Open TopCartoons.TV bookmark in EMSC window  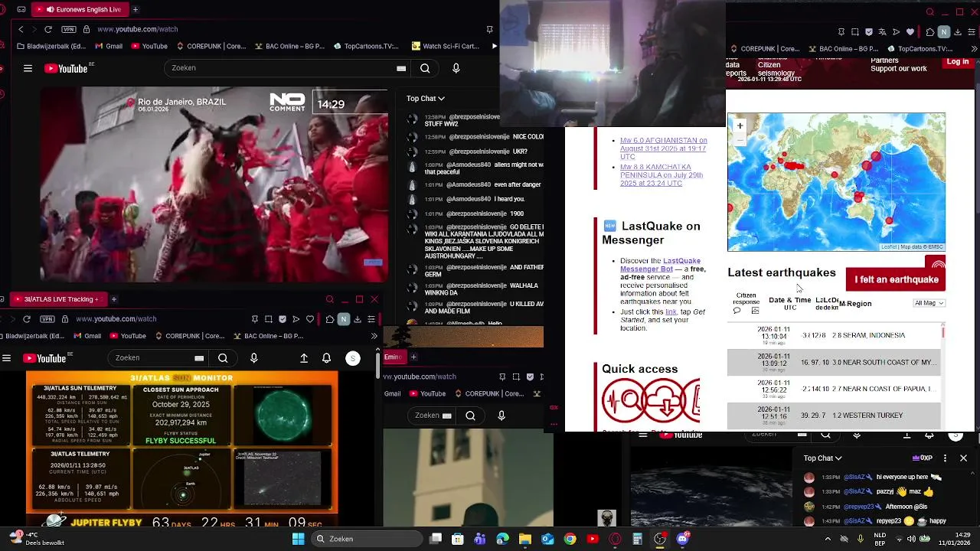coord(920,49)
